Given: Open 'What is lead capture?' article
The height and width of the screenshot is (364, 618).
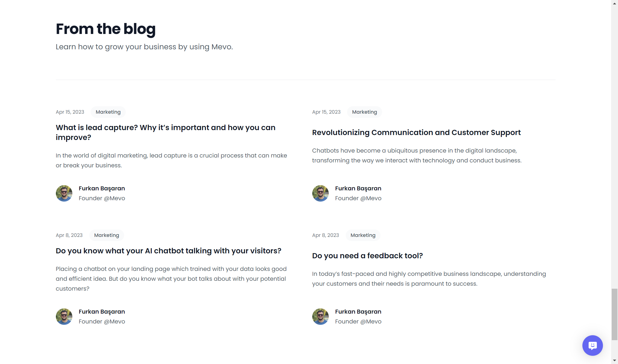Looking at the screenshot, I should [x=165, y=132].
